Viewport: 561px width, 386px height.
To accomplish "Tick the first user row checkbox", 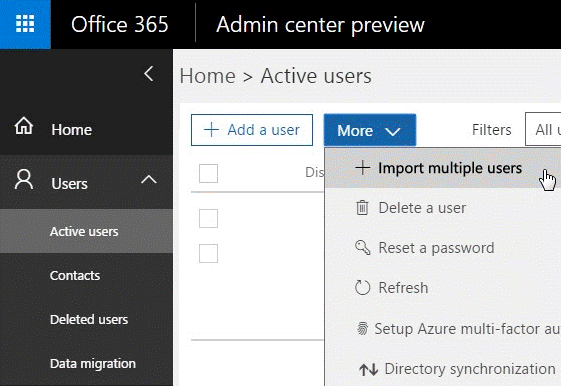I will point(208,218).
